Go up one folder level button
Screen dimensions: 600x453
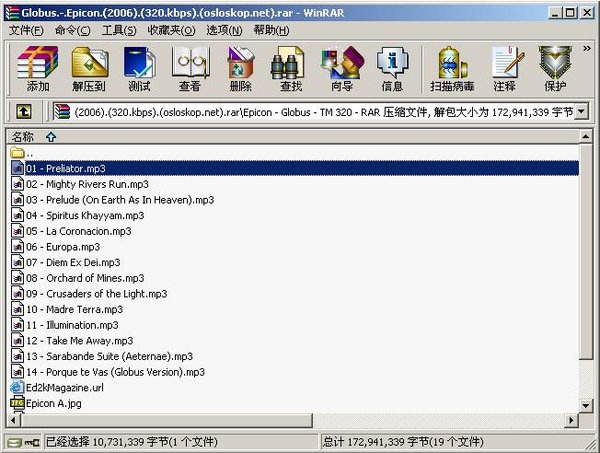pyautogui.click(x=22, y=113)
